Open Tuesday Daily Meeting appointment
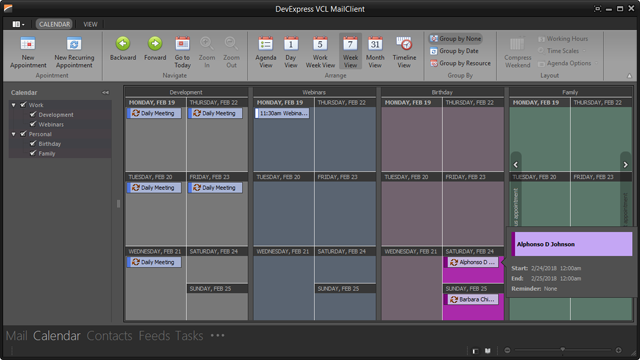The image size is (640, 360). click(154, 188)
